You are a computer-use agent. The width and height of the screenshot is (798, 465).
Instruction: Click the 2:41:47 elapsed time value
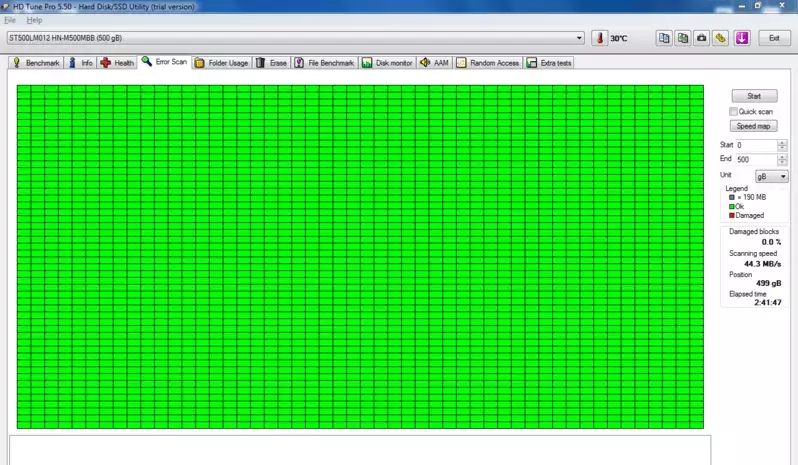[x=768, y=303]
